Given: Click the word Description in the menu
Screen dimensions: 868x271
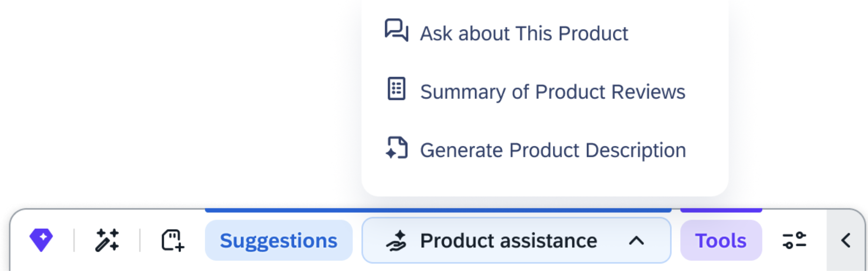Looking at the screenshot, I should pos(635,150).
